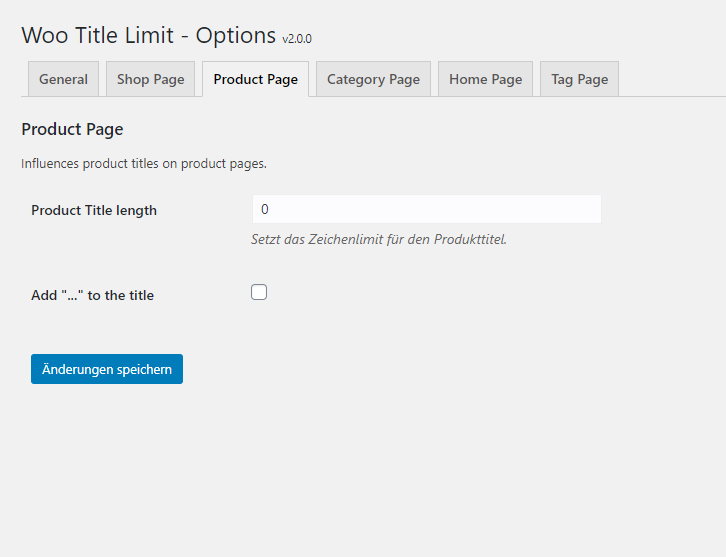The height and width of the screenshot is (557, 726).
Task: Switch to the General tab
Action: [x=63, y=79]
